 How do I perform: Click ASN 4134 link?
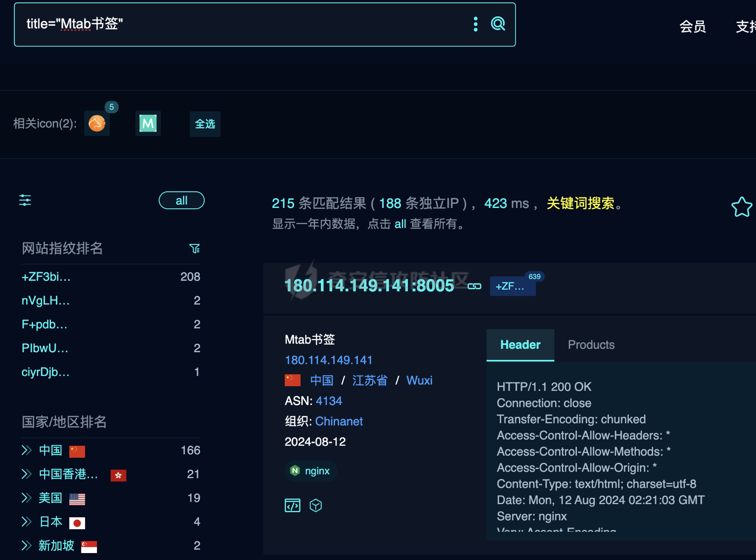point(329,401)
